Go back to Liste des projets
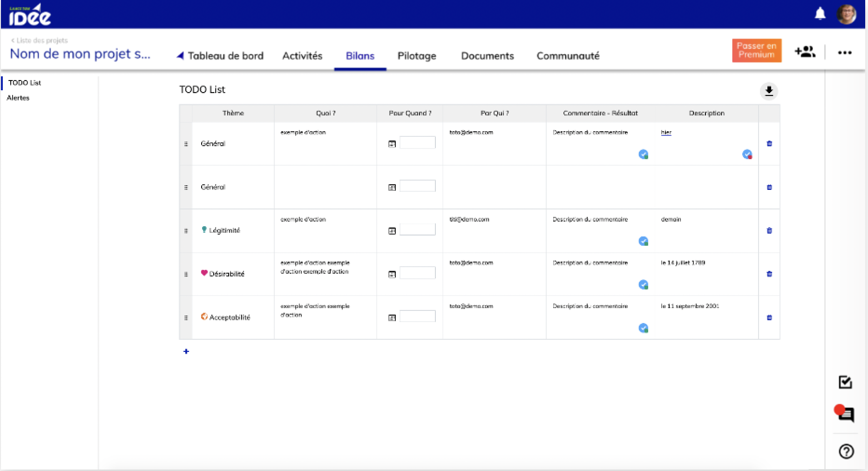 point(40,40)
